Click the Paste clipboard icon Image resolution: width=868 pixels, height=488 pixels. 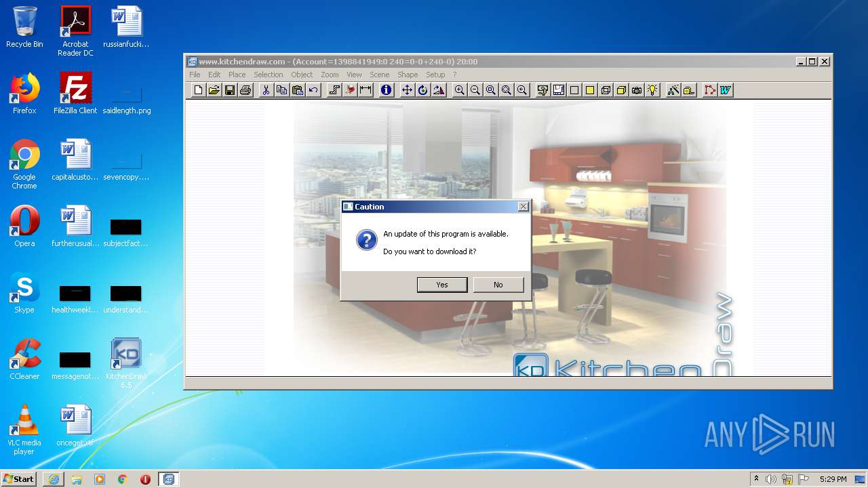[x=297, y=90]
